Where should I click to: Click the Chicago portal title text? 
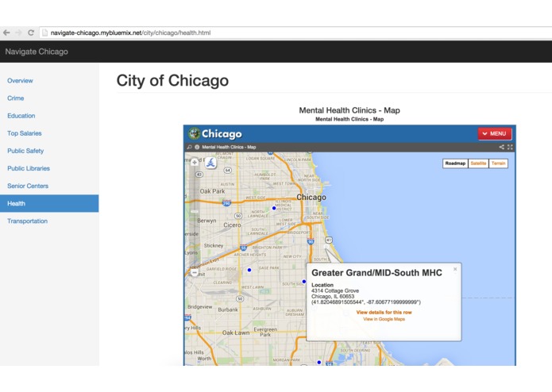(222, 134)
